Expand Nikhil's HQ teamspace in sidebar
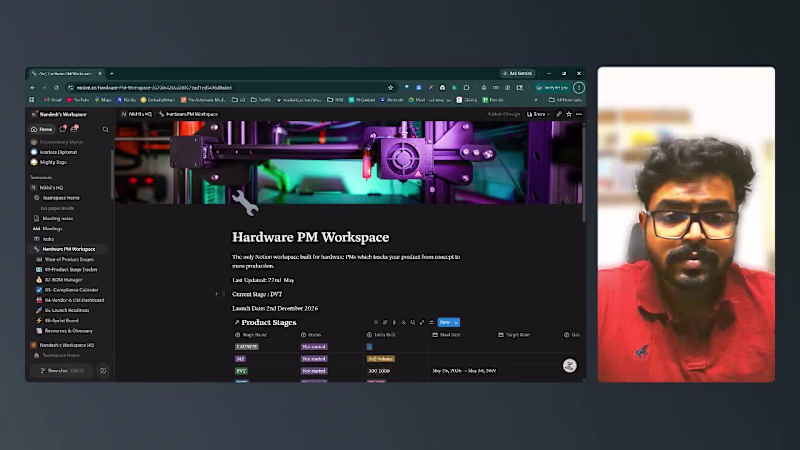The width and height of the screenshot is (800, 450). click(x=47, y=188)
